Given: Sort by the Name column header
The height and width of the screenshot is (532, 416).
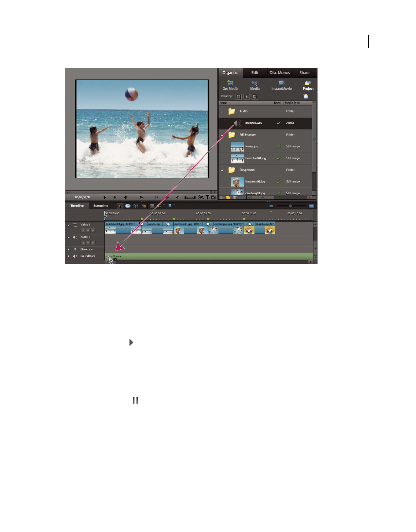Looking at the screenshot, I should click(x=245, y=103).
